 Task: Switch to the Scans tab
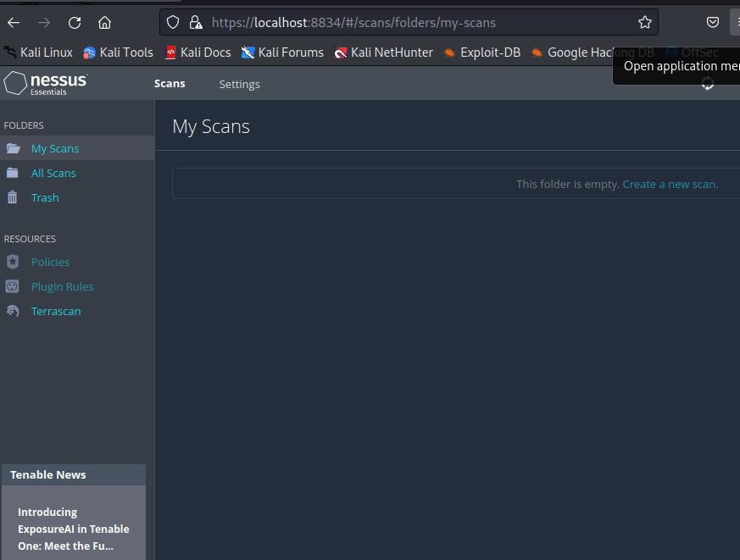[x=170, y=84]
